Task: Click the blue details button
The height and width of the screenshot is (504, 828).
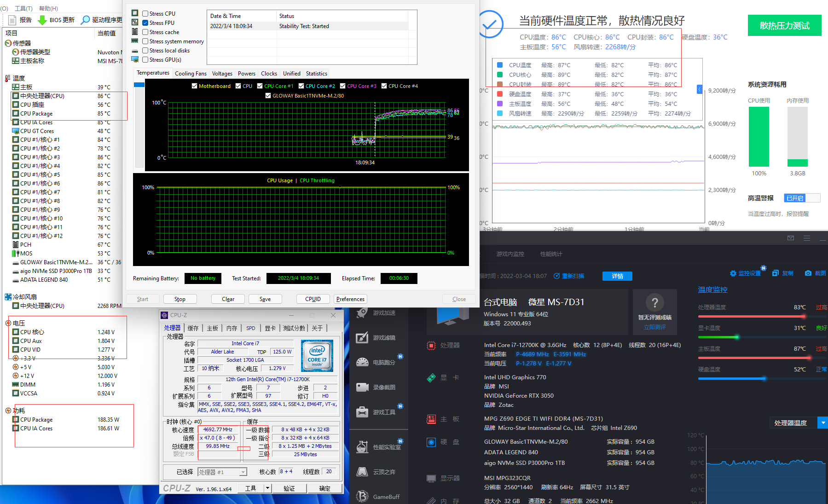Action: 617,276
